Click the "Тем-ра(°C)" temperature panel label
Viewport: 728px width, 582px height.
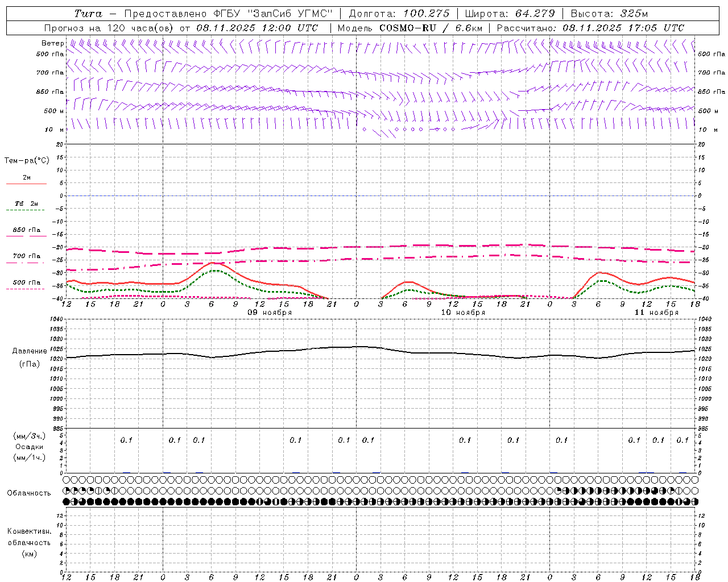27,161
